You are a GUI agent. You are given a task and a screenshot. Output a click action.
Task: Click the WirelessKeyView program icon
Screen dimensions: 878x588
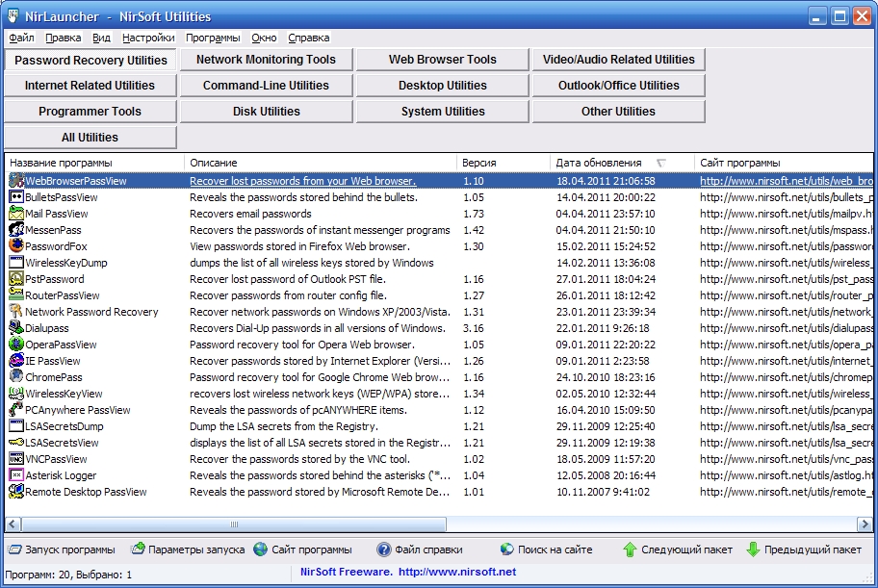coord(16,393)
